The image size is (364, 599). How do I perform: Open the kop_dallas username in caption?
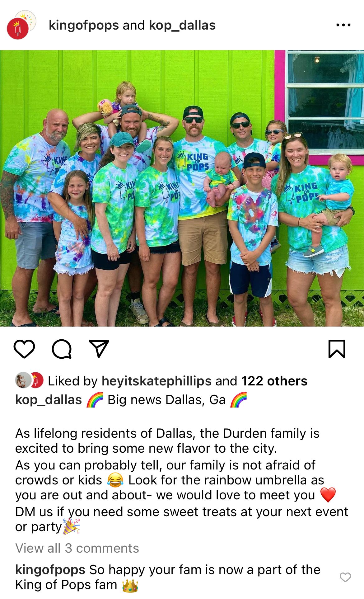pyautogui.click(x=49, y=400)
